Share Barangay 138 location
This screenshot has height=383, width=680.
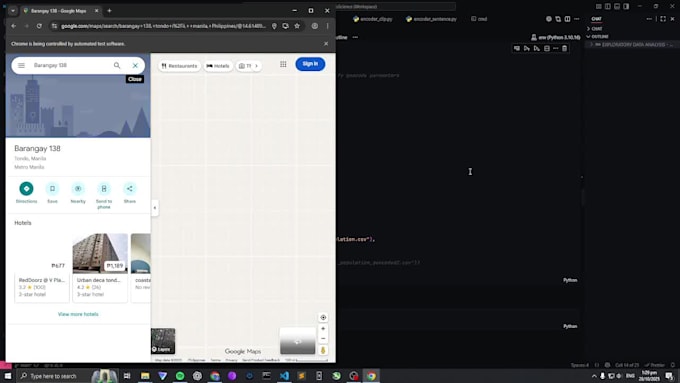pos(130,192)
